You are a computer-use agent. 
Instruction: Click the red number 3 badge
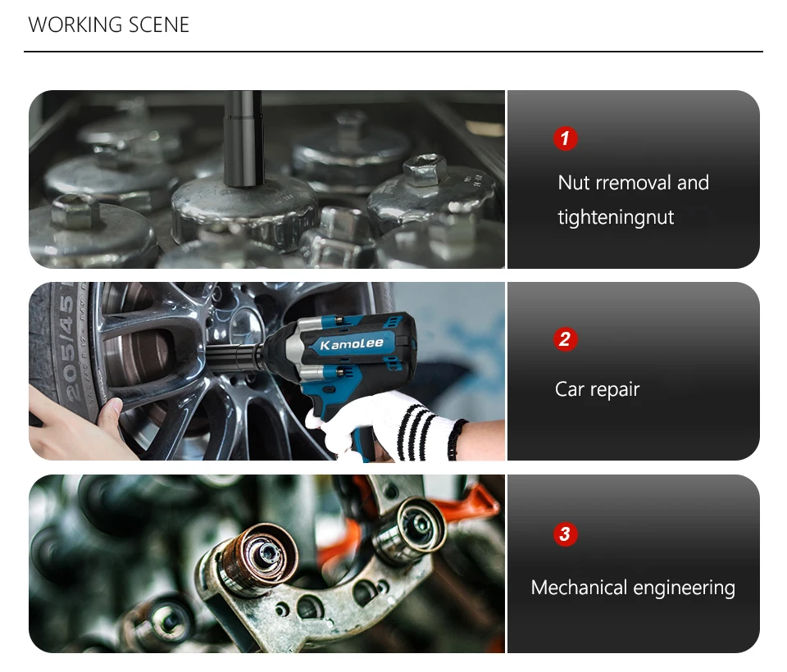pyautogui.click(x=565, y=534)
